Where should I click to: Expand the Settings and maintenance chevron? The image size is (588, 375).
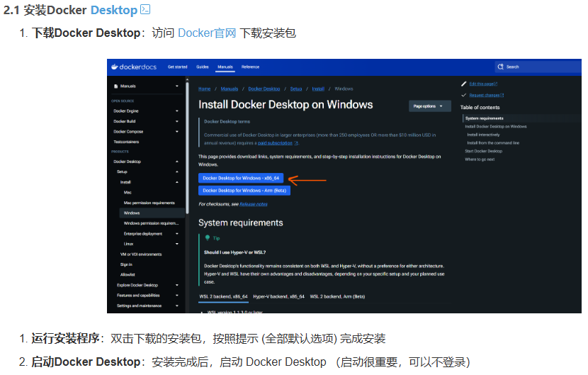(177, 306)
